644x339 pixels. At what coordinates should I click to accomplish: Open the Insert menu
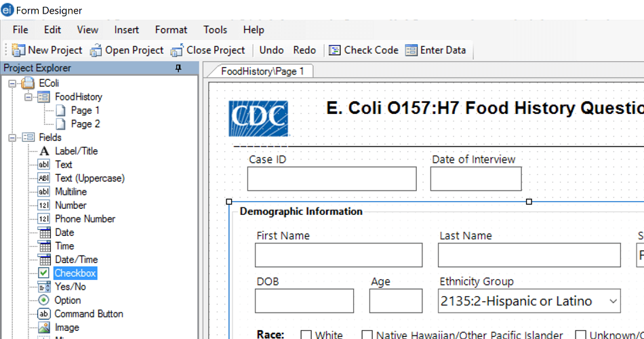[x=127, y=30]
